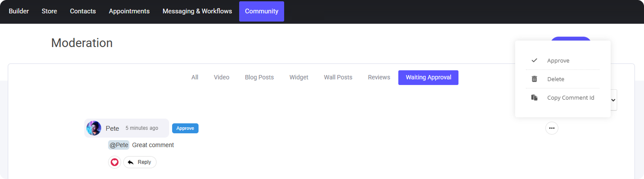This screenshot has width=644, height=179.
Task: Open the Builder section
Action: click(19, 11)
